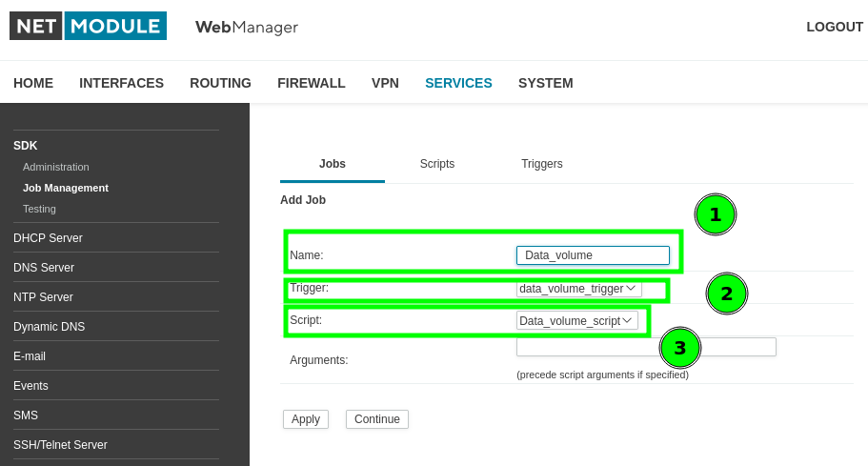Open SSH/Telnet Server sidebar entry
The height and width of the screenshot is (466, 868).
(x=60, y=445)
